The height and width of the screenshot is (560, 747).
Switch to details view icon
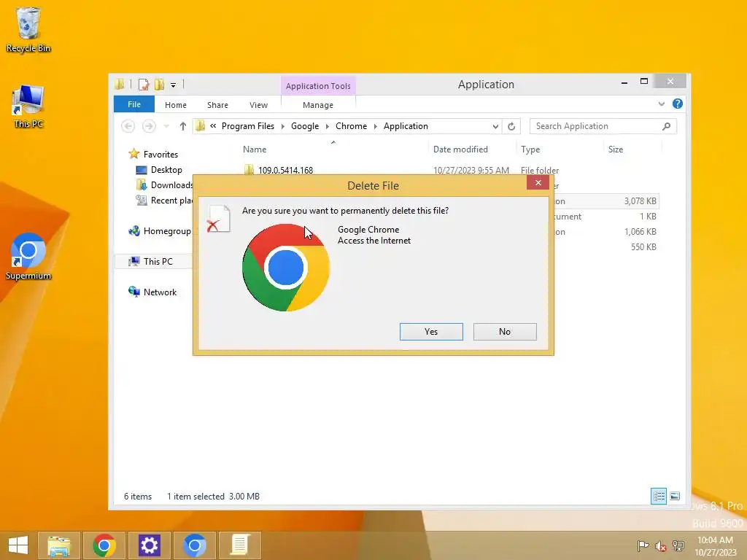(659, 496)
